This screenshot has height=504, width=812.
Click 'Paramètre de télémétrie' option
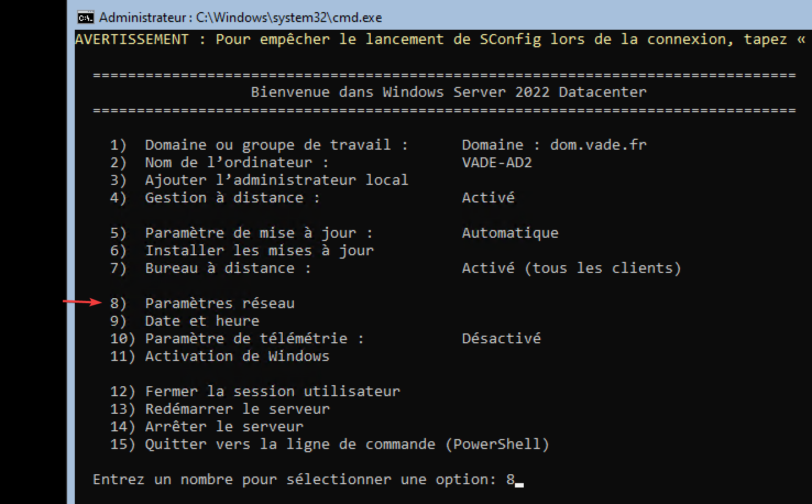254,338
